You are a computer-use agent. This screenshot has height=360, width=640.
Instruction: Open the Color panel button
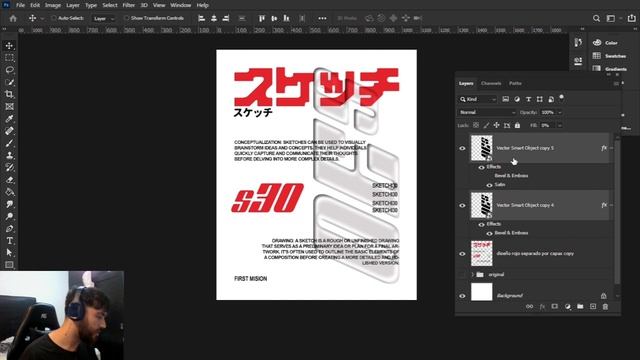tap(606, 42)
